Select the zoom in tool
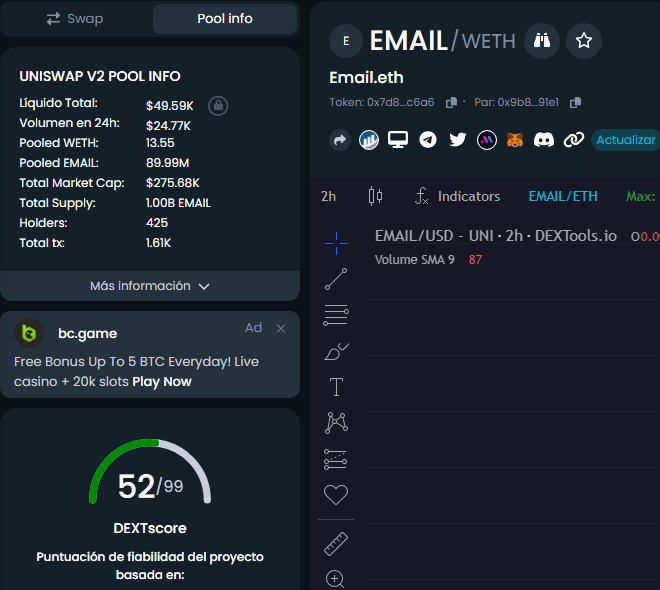This screenshot has height=590, width=660. click(335, 579)
